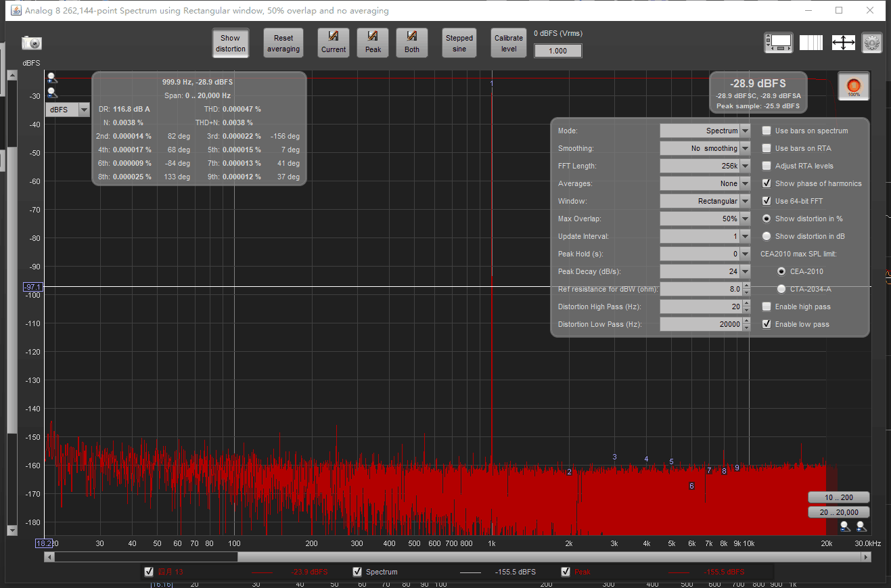
Task: Enable high pass checkbox
Action: [767, 307]
